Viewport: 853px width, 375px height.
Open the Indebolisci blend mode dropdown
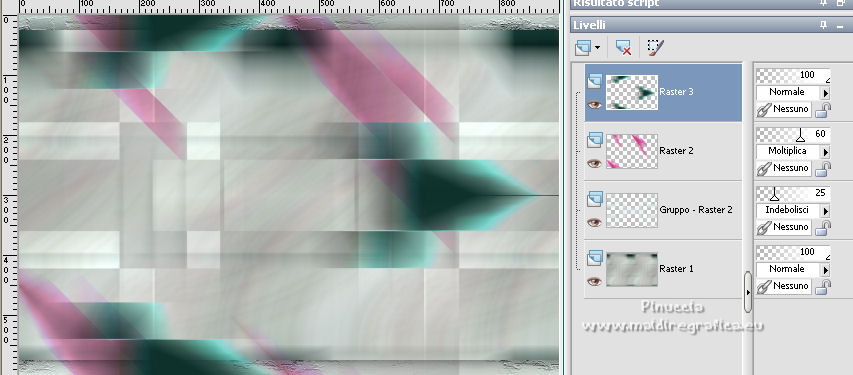point(825,210)
